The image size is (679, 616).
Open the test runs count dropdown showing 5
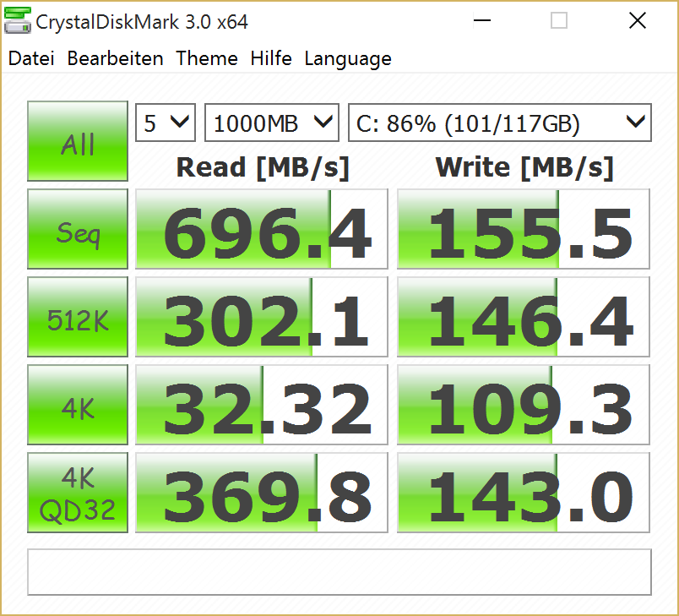pos(166,123)
